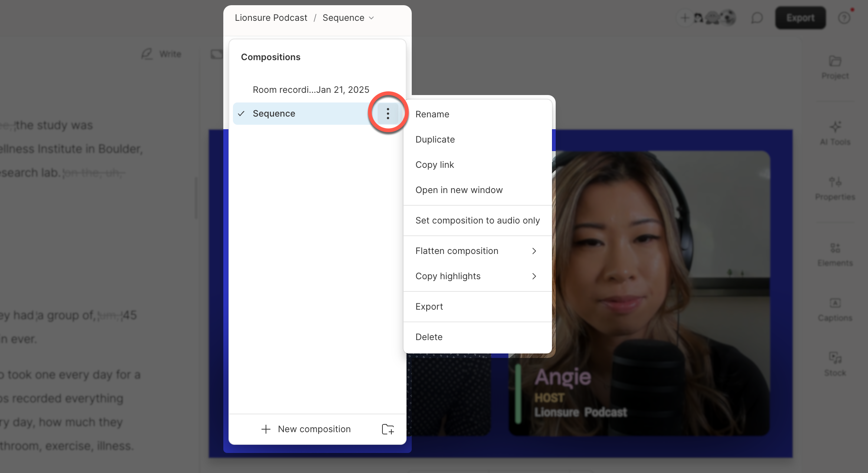
Task: Choose Rename from the composition menu
Action: [x=432, y=114]
